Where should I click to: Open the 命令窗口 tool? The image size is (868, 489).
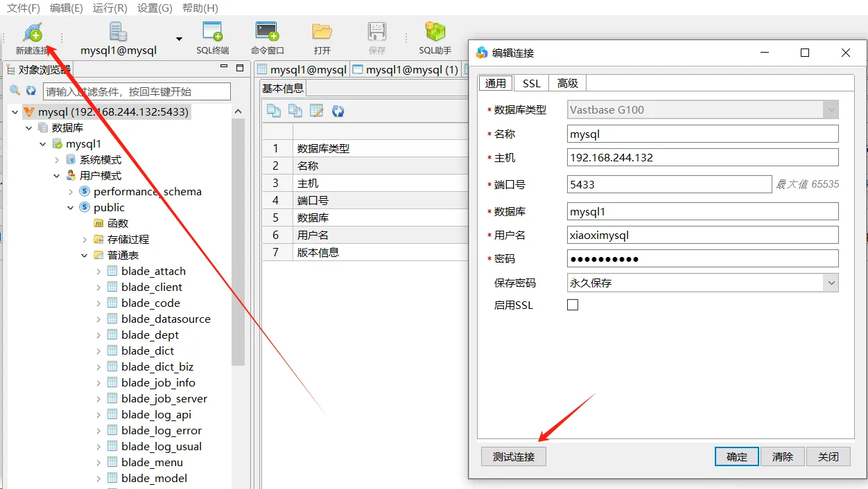tap(267, 33)
